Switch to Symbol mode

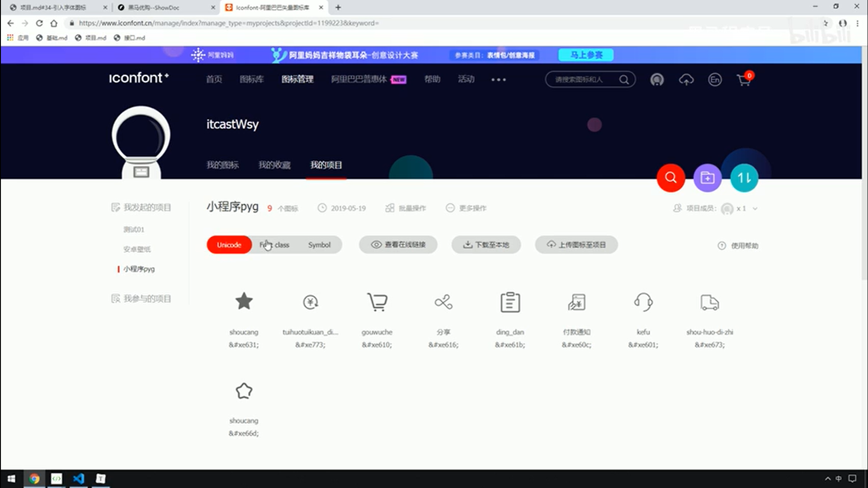coord(319,245)
